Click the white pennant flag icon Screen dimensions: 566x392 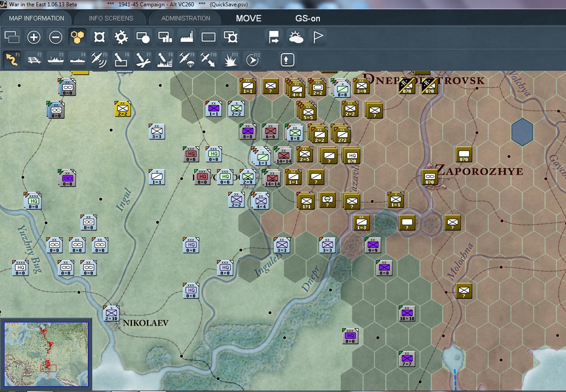[x=318, y=37]
